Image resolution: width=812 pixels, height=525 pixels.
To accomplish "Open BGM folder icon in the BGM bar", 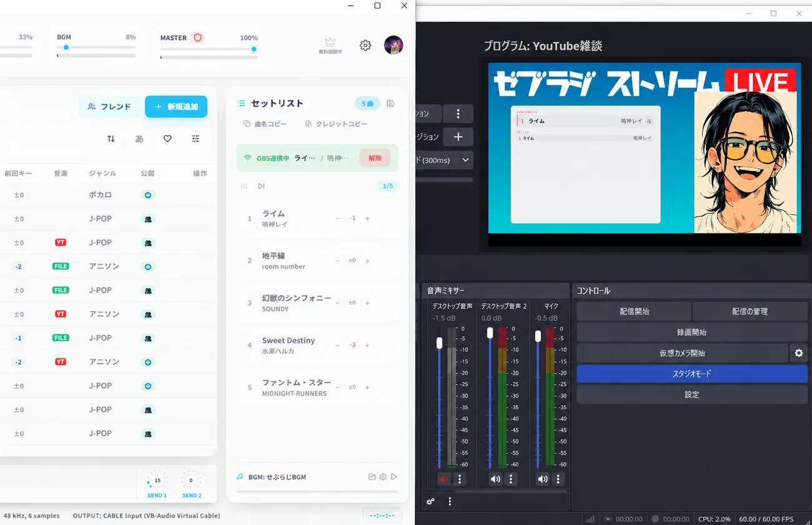I will pyautogui.click(x=372, y=477).
